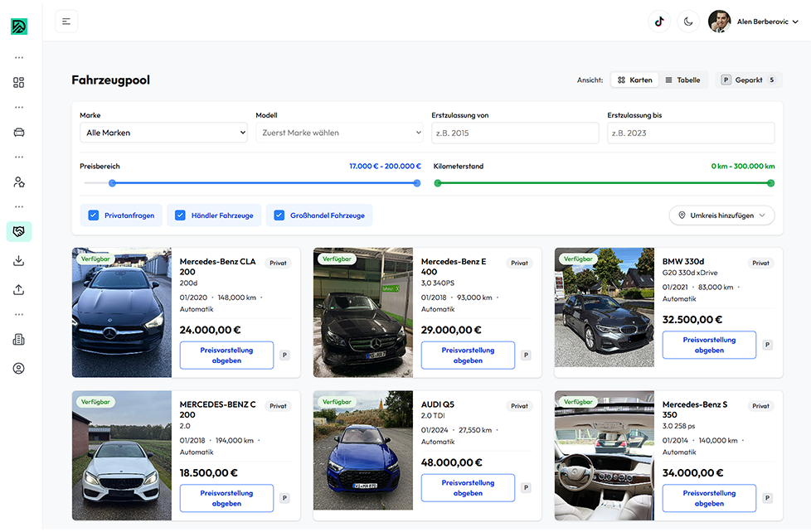Uncheck the Großhandel Fahrzeuge checkbox

tap(279, 214)
